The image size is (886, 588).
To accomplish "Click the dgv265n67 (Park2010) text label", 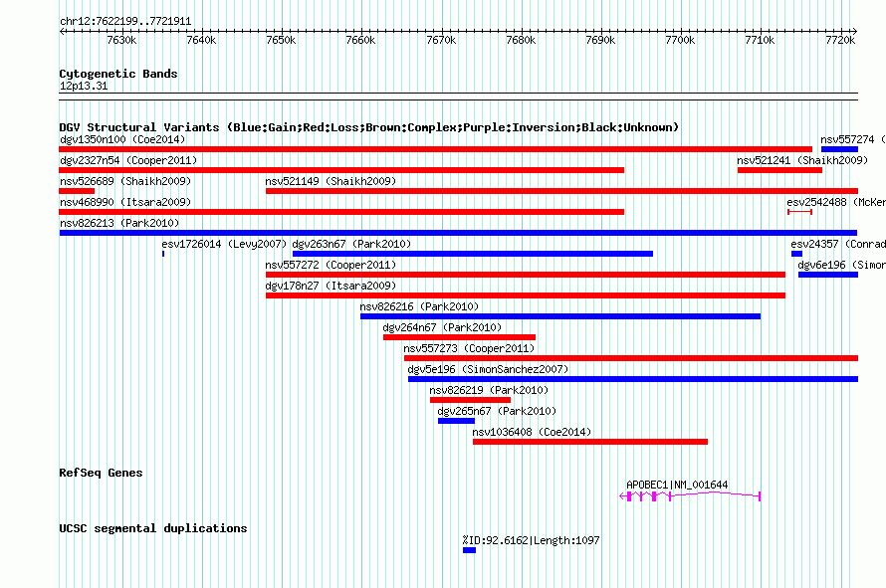I will click(x=497, y=411).
